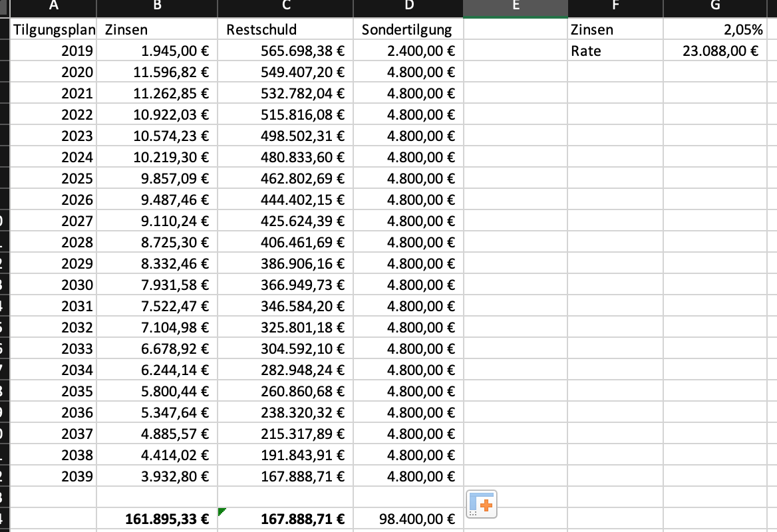Select the Rate value 23.088,00 €
The height and width of the screenshot is (532, 777).
tap(715, 51)
